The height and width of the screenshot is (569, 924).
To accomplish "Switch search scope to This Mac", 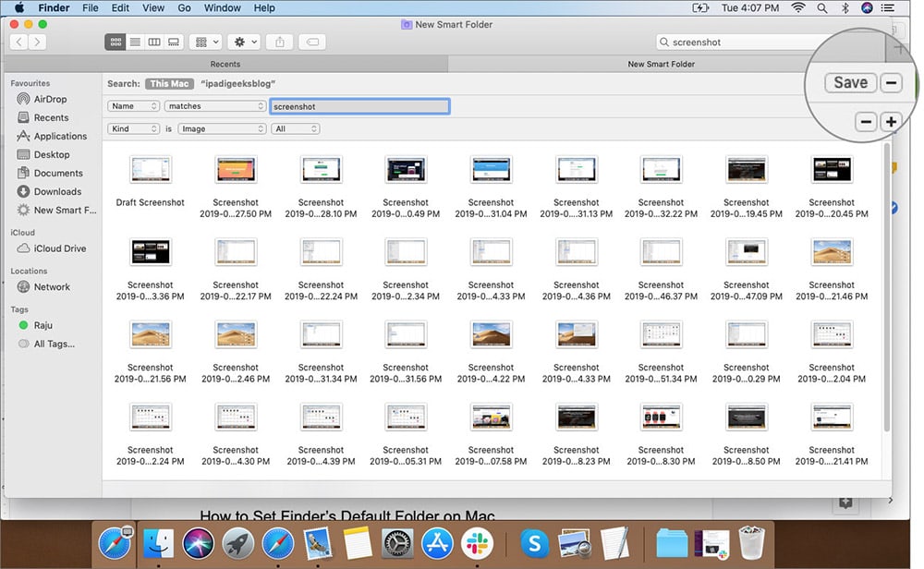I will point(169,83).
